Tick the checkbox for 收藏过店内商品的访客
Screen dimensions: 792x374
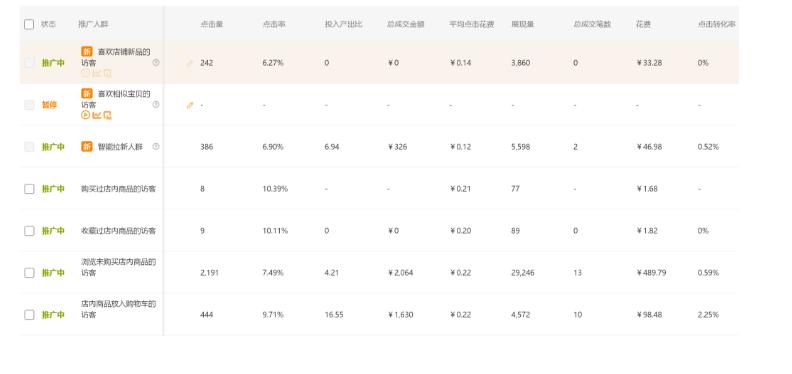coord(29,230)
